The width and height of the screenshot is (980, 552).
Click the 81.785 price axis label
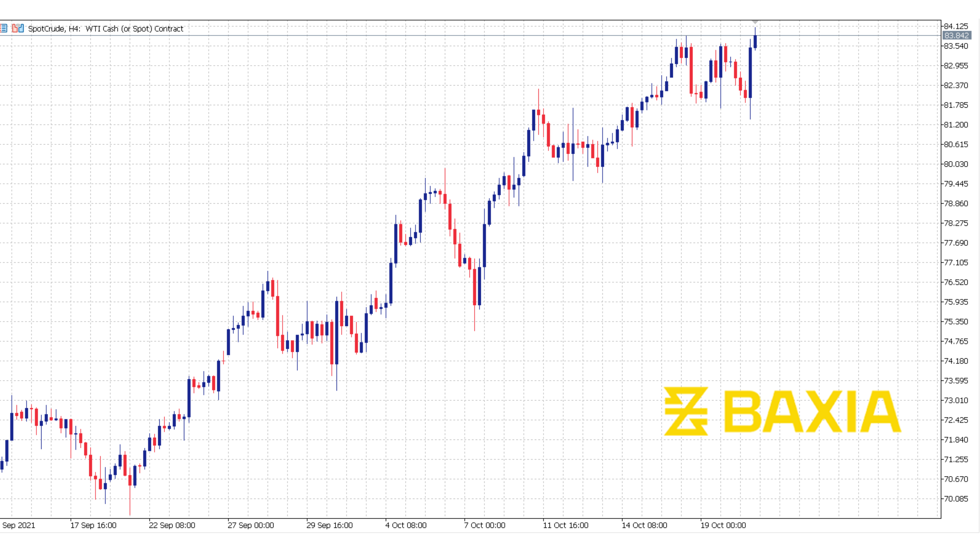point(956,105)
